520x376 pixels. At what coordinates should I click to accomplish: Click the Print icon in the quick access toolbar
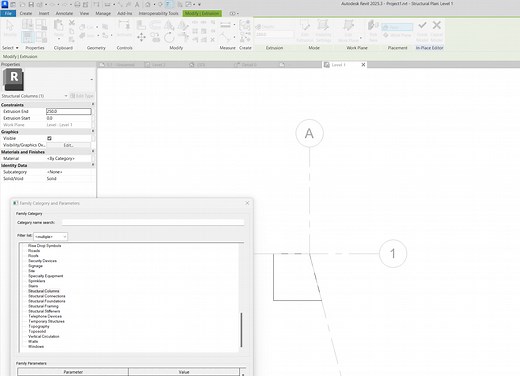click(x=77, y=4)
